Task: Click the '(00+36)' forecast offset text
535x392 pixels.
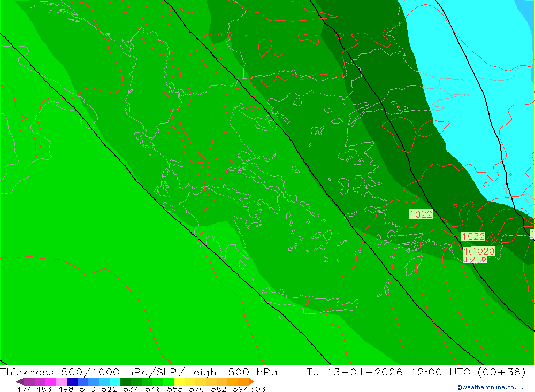Action: coord(502,372)
